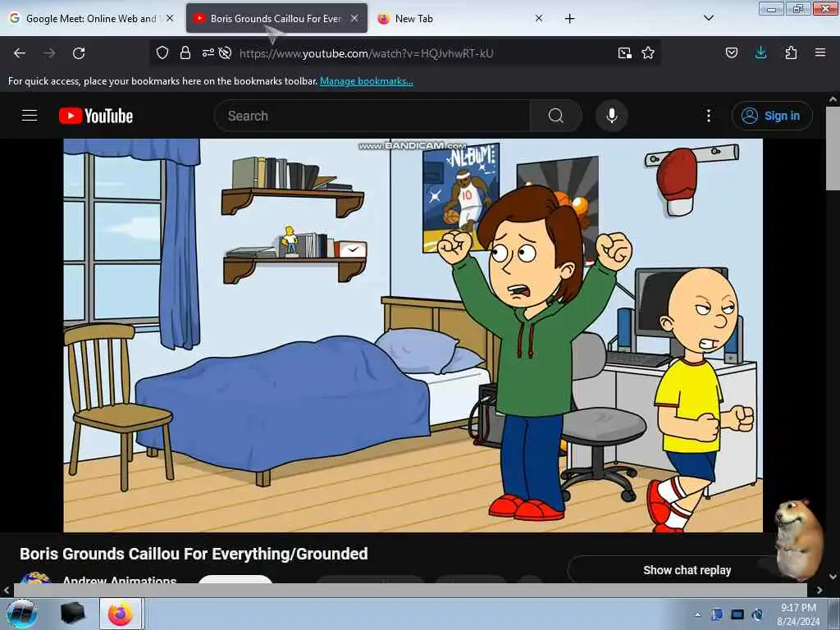The width and height of the screenshot is (840, 630).
Task: Go back to the previous page
Action: 20,53
